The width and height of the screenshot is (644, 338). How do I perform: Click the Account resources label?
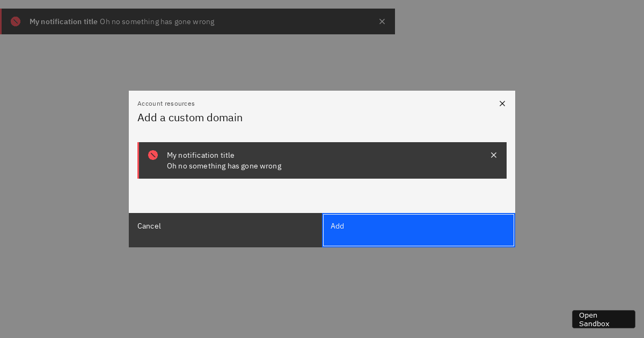point(166,104)
